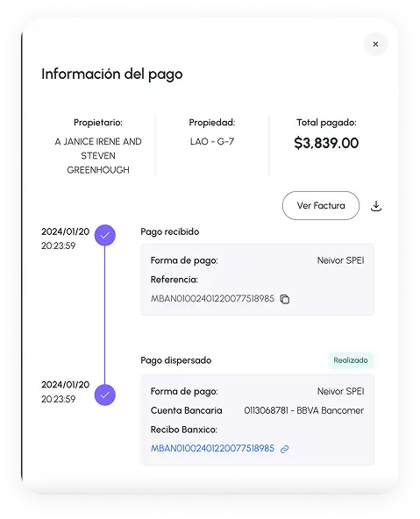Click the Propiedad label
Image resolution: width=420 pixels, height=519 pixels.
pos(212,123)
